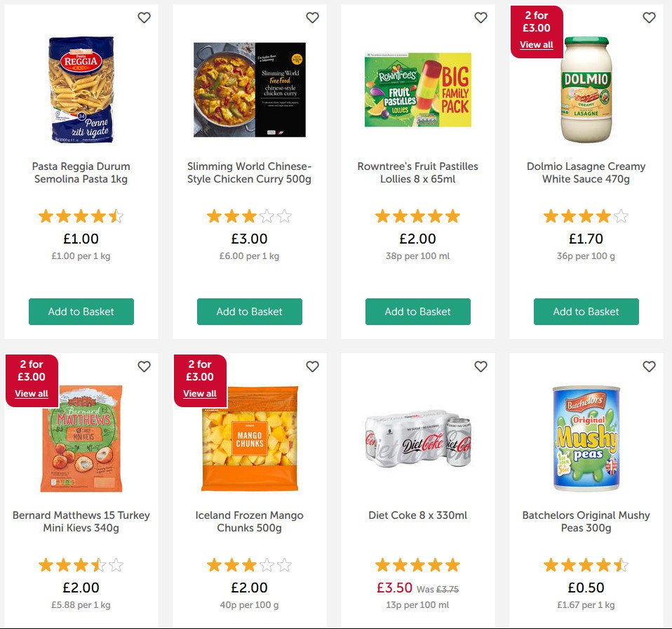Click the Diet Coke product image

pyautogui.click(x=418, y=439)
